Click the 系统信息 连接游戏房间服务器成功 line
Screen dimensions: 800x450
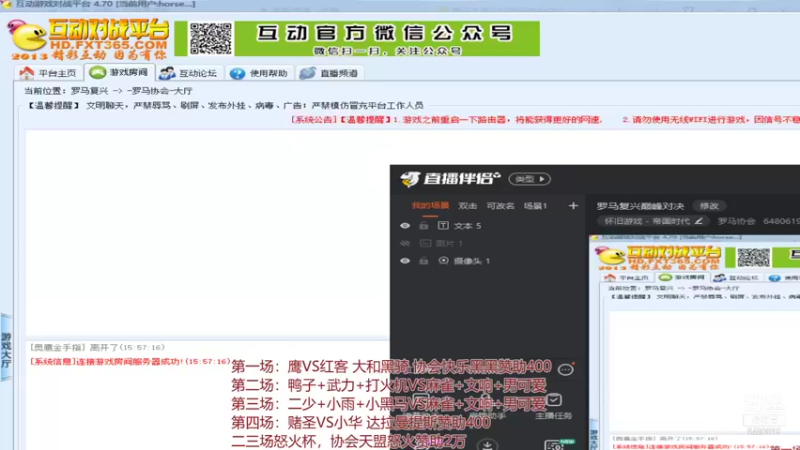(x=130, y=362)
